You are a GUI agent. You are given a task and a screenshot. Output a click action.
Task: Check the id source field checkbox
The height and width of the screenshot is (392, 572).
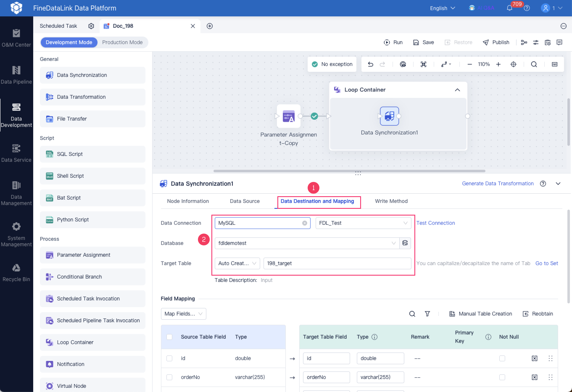[x=169, y=358]
